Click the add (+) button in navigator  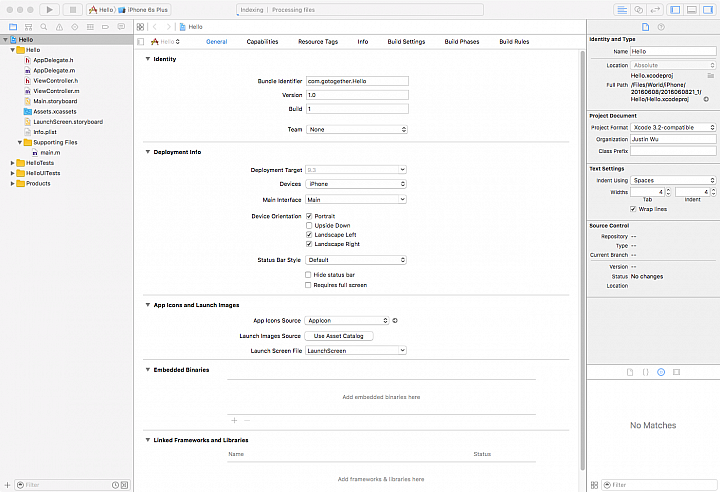point(7,485)
